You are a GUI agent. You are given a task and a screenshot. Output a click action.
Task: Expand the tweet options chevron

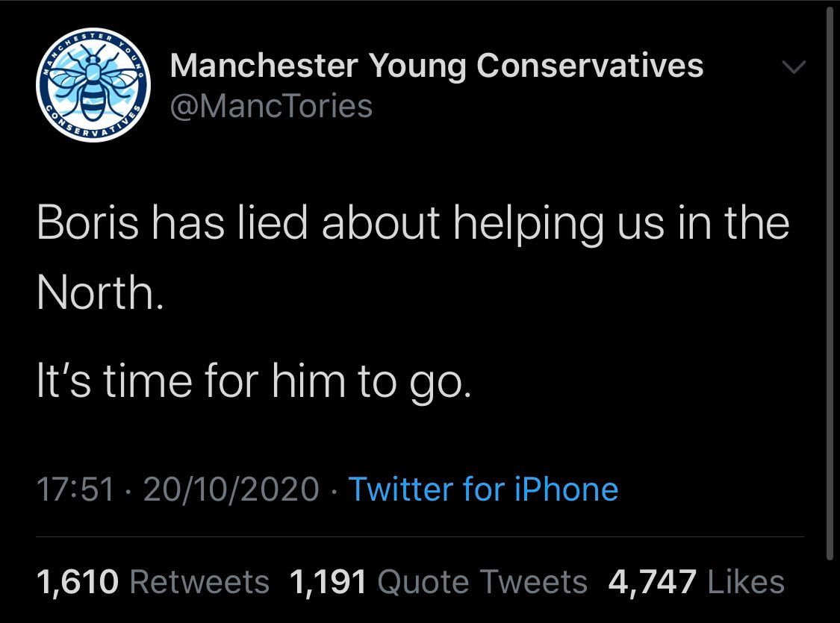click(794, 68)
